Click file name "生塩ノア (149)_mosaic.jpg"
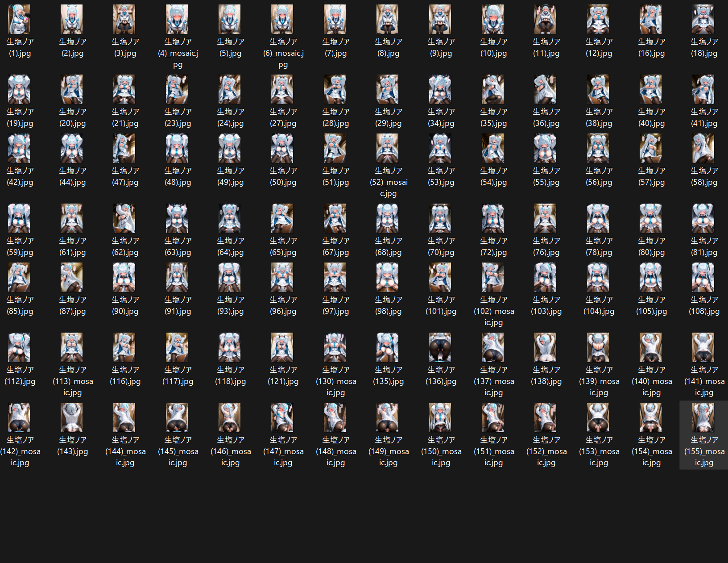The width and height of the screenshot is (728, 563). [x=388, y=451]
